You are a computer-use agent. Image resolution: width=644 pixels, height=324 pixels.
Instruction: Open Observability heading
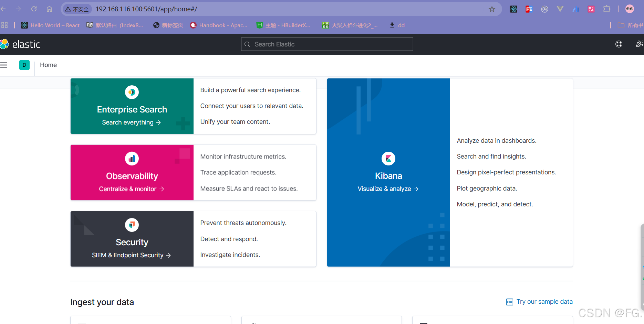point(132,176)
